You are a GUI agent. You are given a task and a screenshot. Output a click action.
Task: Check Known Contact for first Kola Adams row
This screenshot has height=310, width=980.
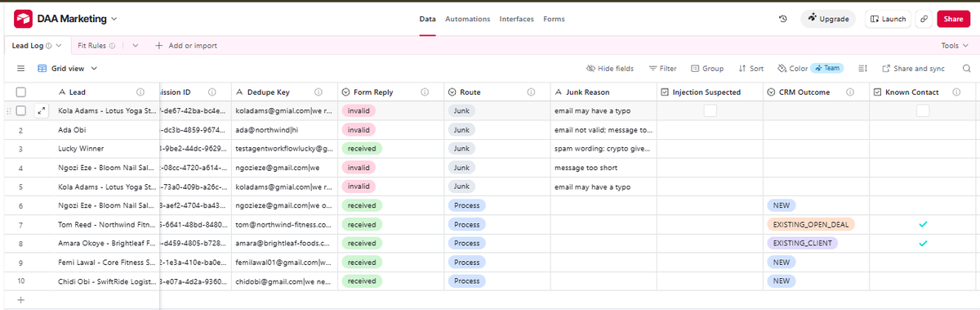coord(923,110)
